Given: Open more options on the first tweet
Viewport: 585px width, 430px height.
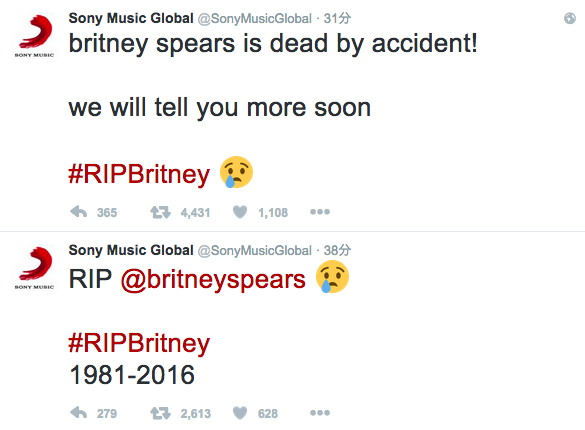Looking at the screenshot, I should point(320,212).
